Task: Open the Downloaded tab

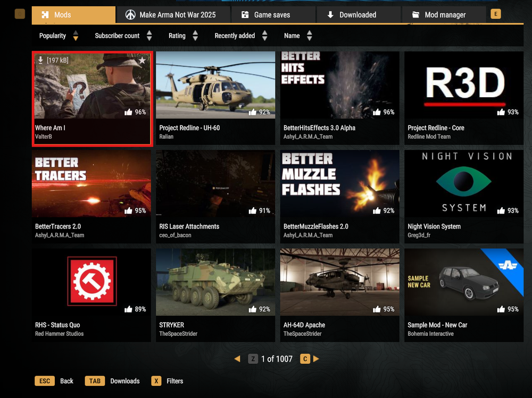Action: click(358, 15)
